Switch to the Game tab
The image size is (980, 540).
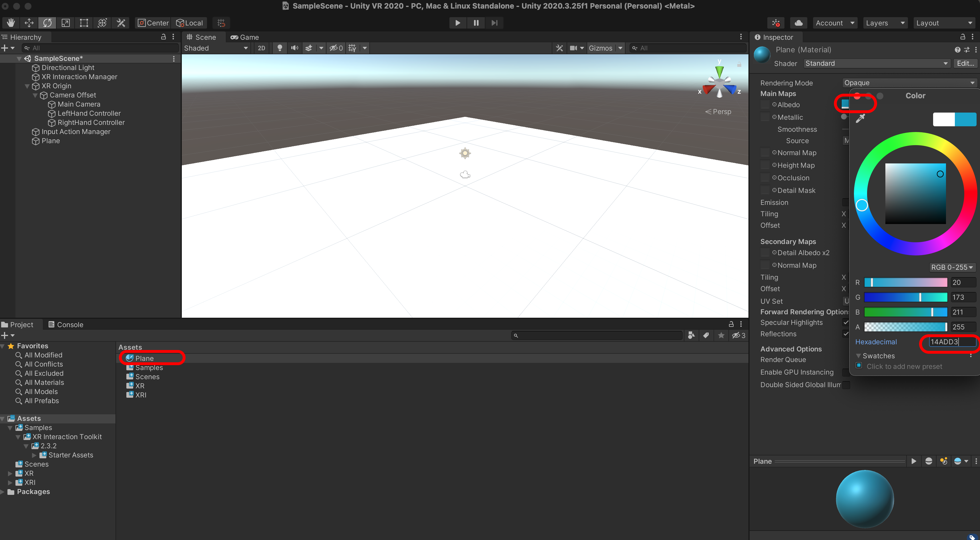click(245, 37)
